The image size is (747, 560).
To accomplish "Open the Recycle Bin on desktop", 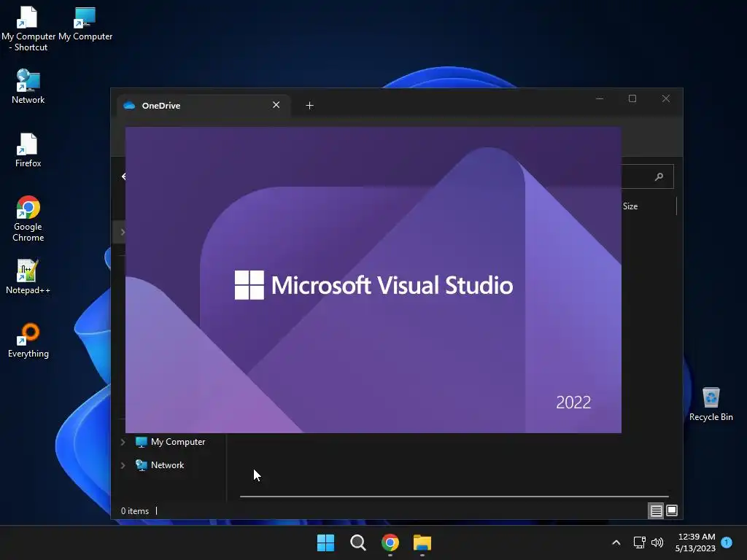I will pos(711,404).
